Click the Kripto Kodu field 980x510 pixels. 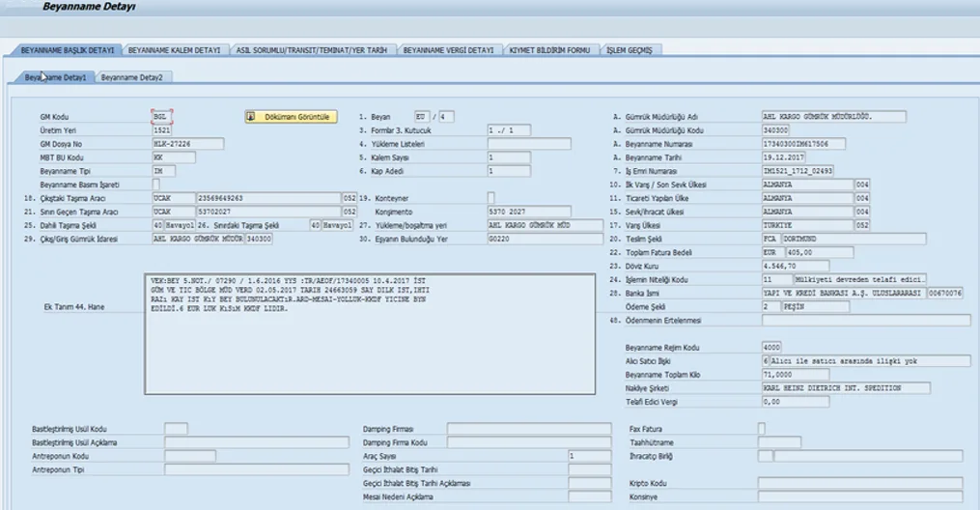click(x=860, y=483)
